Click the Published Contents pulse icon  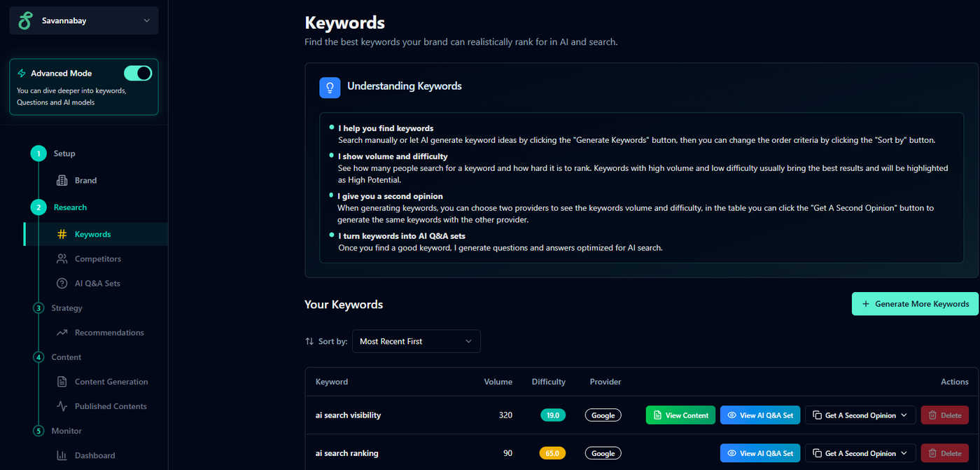pyautogui.click(x=62, y=406)
